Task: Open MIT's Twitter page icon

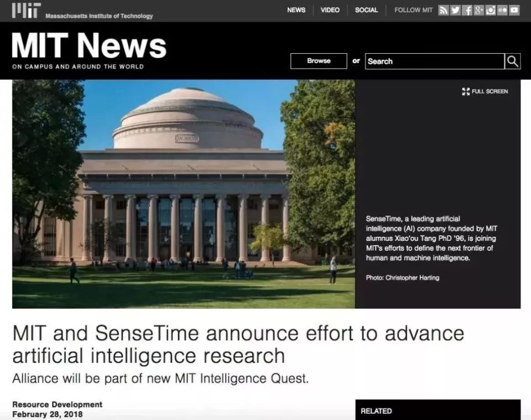Action: pyautogui.click(x=455, y=10)
